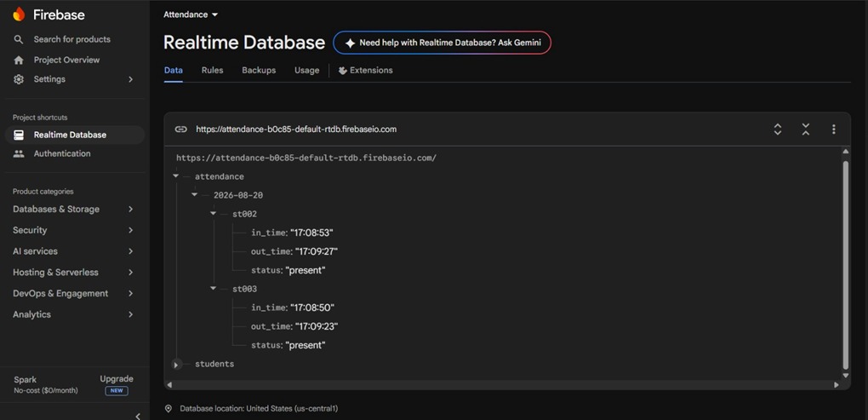
Task: Switch to the Rules tab
Action: [x=212, y=71]
